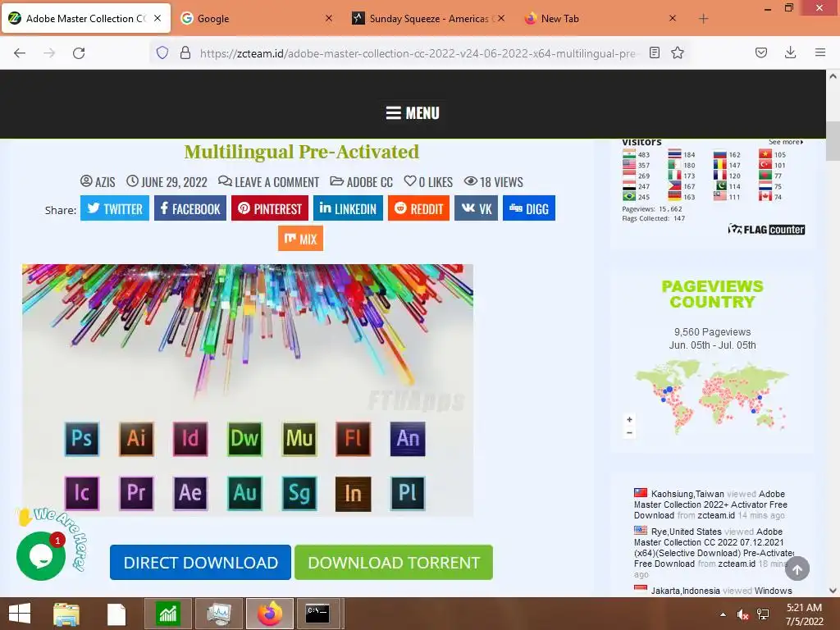The width and height of the screenshot is (840, 630).
Task: Share the post on Mix
Action: point(300,239)
